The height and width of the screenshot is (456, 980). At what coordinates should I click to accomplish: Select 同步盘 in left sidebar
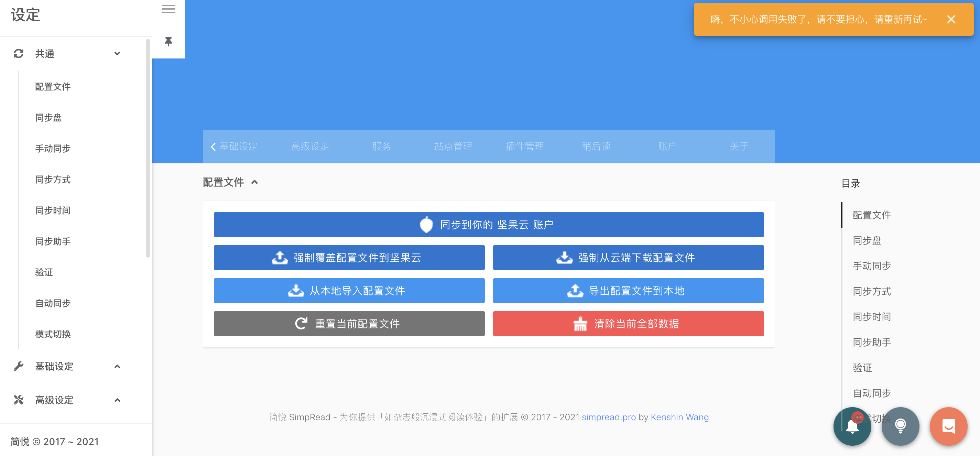[x=48, y=118]
